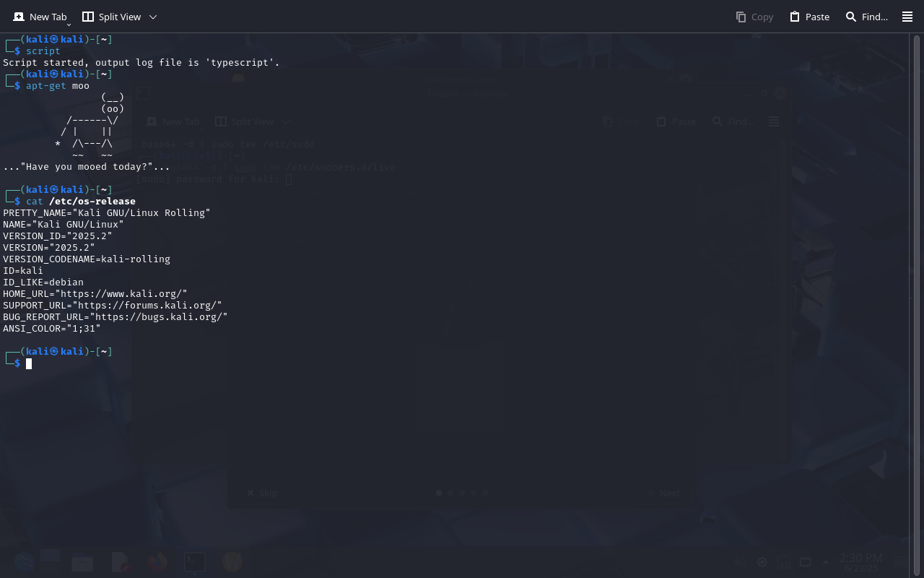Image resolution: width=924 pixels, height=578 pixels.
Task: Click New Tab in the background Konsole window
Action: tap(173, 122)
